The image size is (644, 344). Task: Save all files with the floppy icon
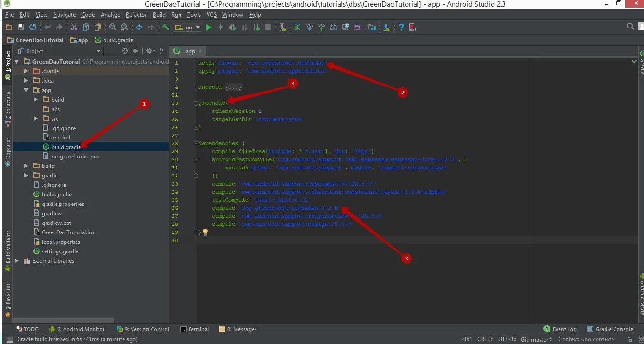coord(21,28)
